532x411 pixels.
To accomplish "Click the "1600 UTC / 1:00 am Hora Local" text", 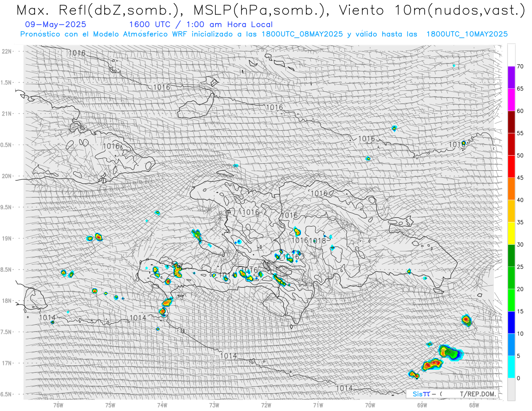I will [x=201, y=25].
